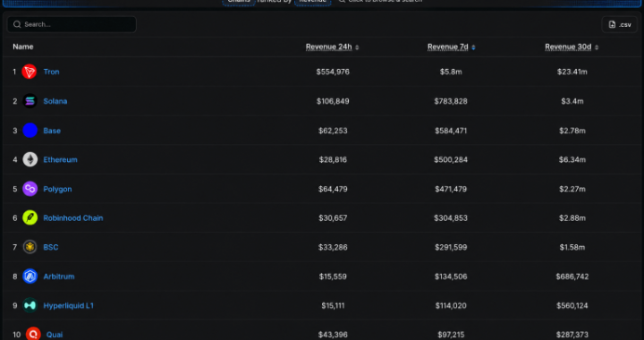Select Tron 7d revenue $5.8m
Image resolution: width=644 pixels, height=340 pixels.
click(451, 72)
